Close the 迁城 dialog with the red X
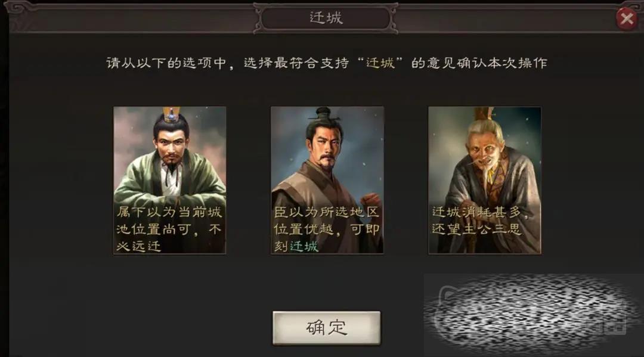 coord(627,18)
